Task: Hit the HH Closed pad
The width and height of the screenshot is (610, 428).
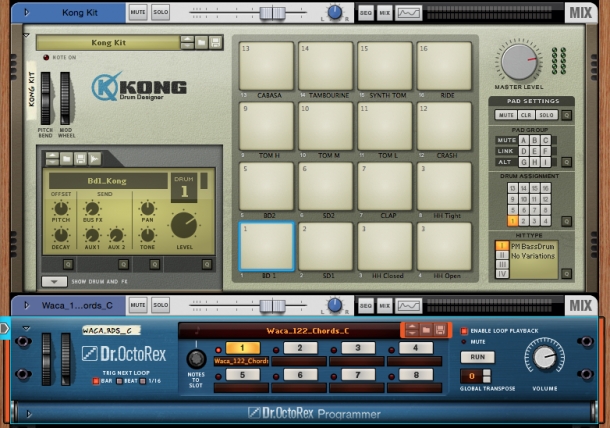Action: point(385,247)
